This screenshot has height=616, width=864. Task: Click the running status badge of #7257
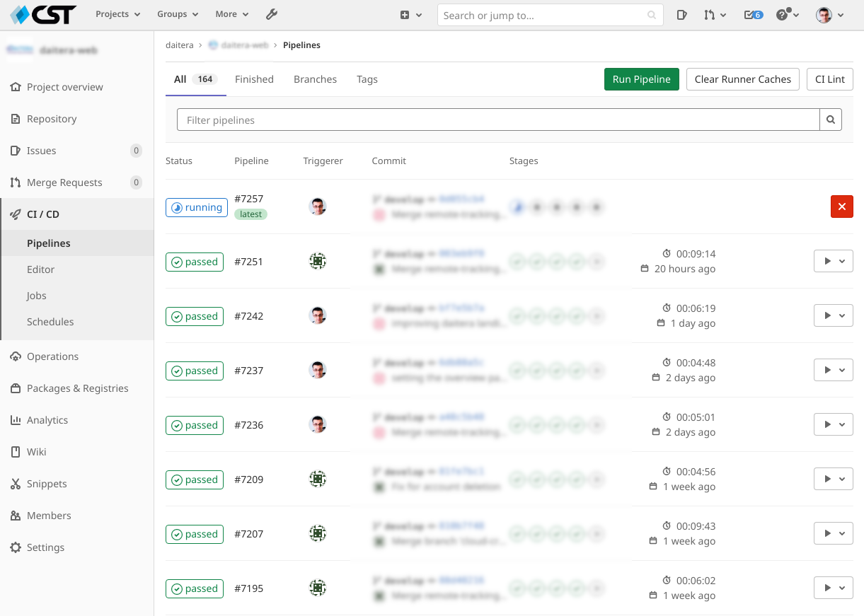click(197, 207)
